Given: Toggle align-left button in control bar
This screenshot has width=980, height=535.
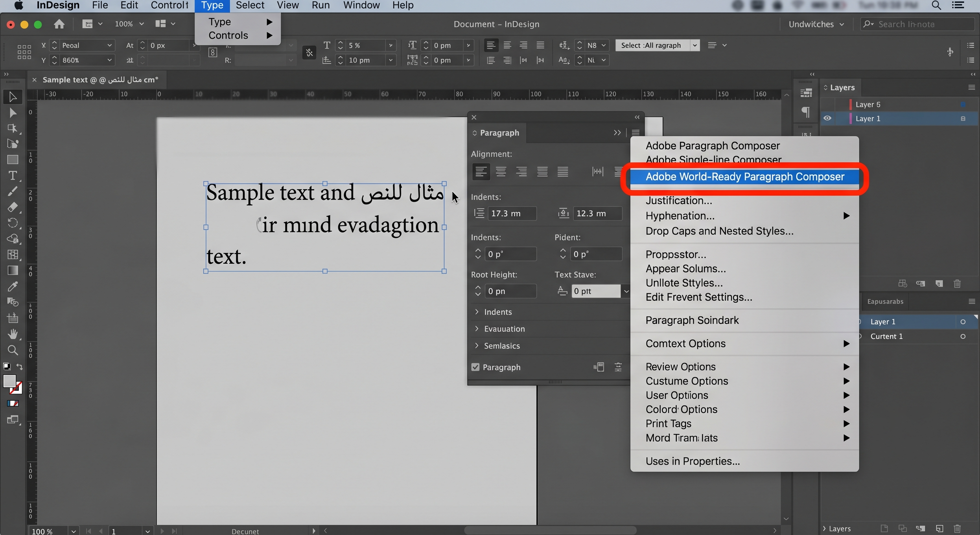Looking at the screenshot, I should pyautogui.click(x=491, y=45).
